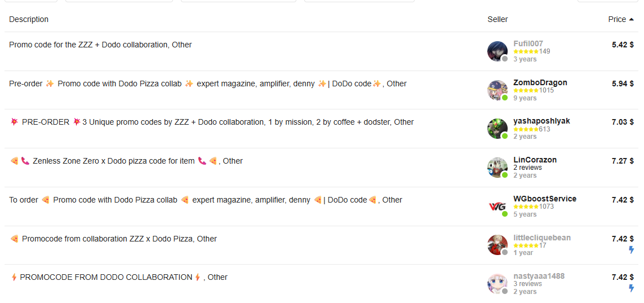
Task: Click the Seller column header
Action: pos(498,19)
